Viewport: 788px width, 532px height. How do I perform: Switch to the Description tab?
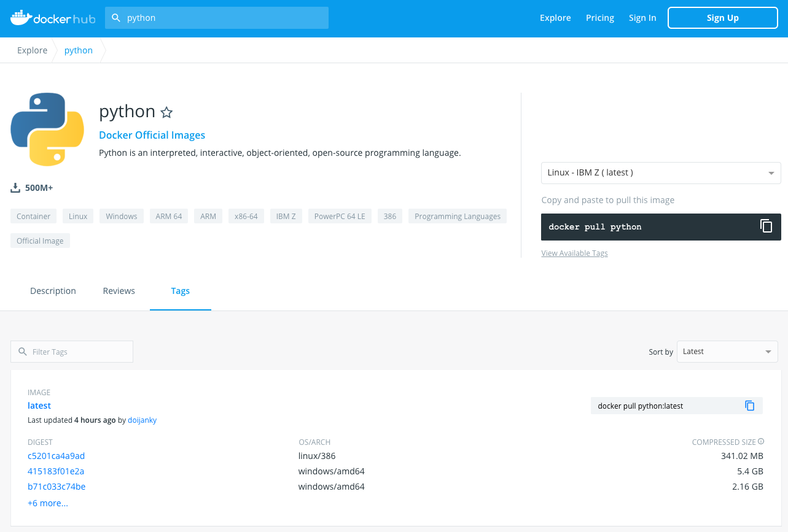[52, 290]
